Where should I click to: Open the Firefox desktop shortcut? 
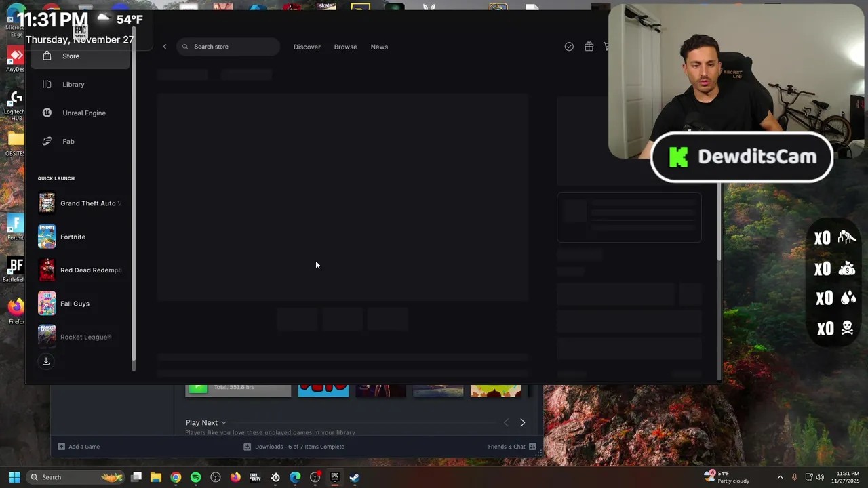[15, 311]
